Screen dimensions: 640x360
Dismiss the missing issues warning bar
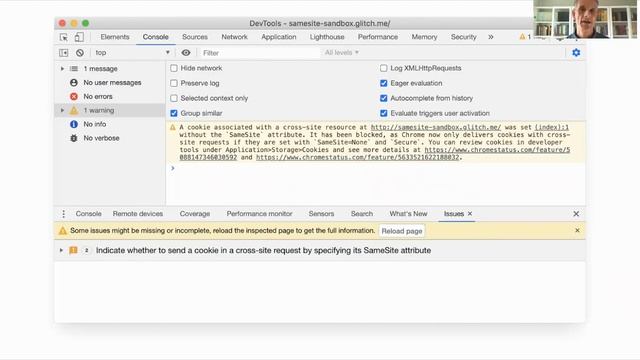tap(577, 231)
